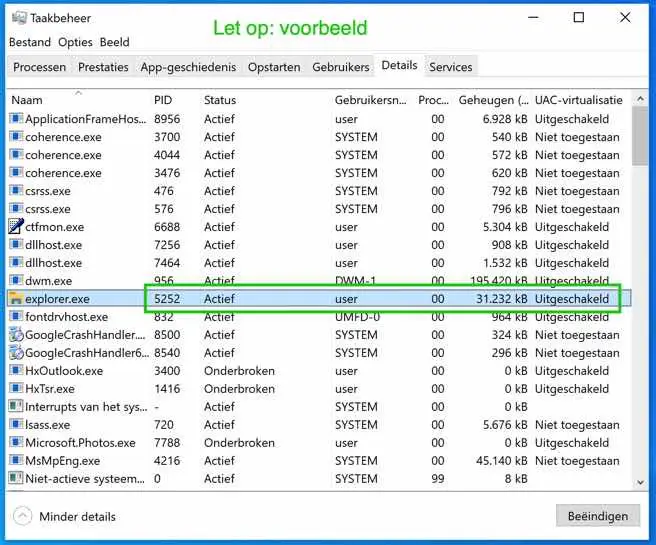Open the App-geschiedenis tab

pyautogui.click(x=188, y=67)
